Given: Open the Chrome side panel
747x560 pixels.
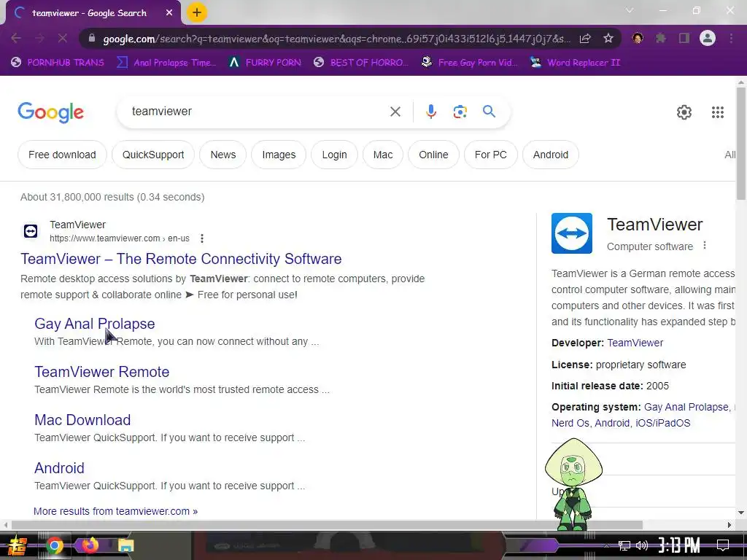Looking at the screenshot, I should pos(684,38).
